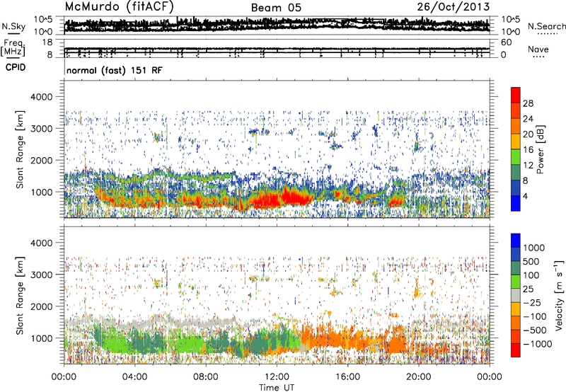Click the yellow 16-20 dB Power colorbar band
566x392 pixels.
(x=516, y=142)
